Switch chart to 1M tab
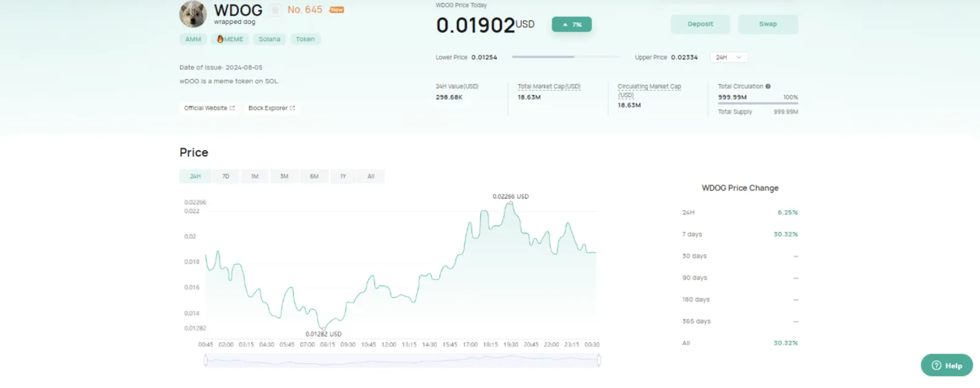 pos(255,177)
